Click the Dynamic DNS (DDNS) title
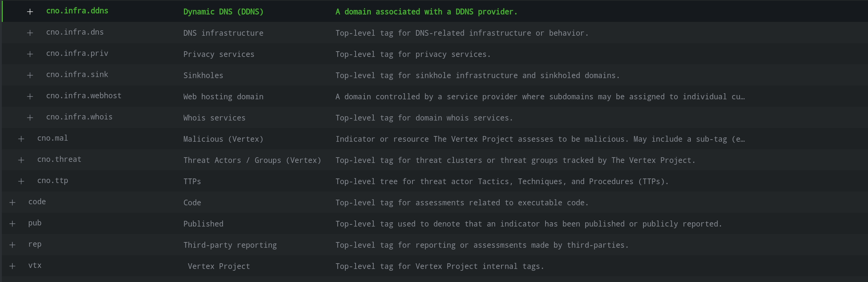The width and height of the screenshot is (868, 282). (x=223, y=12)
